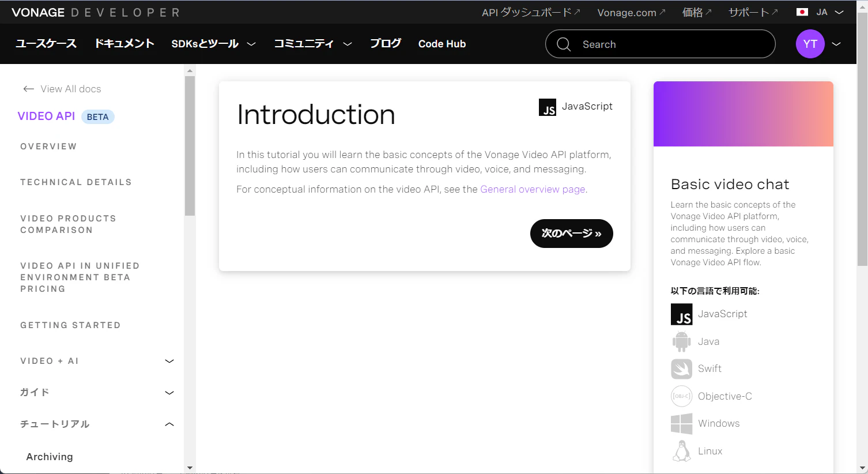
Task: Select the Windows logo icon
Action: pos(681,423)
